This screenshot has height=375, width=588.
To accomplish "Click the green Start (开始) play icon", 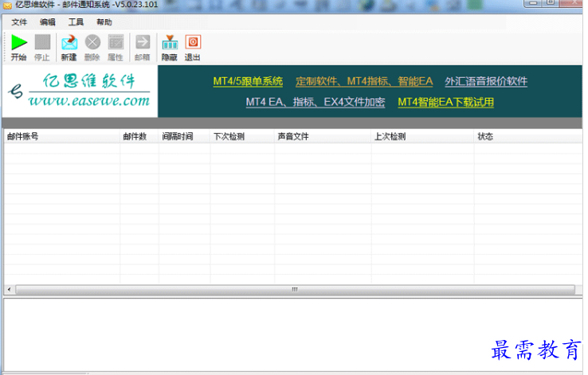I will 19,42.
